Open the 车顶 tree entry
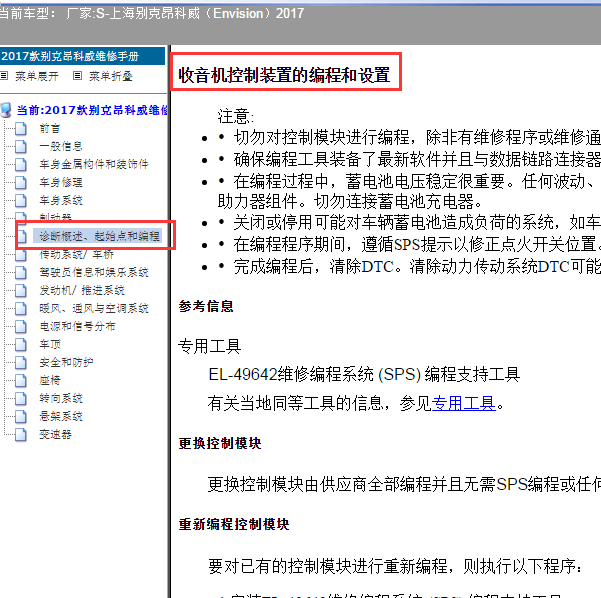Image resolution: width=601 pixels, height=598 pixels. pos(49,345)
